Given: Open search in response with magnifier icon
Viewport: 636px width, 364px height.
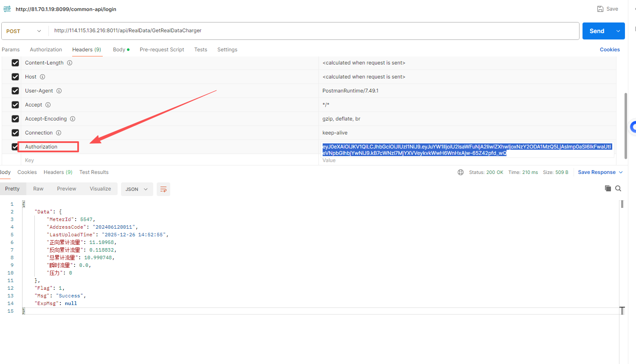Looking at the screenshot, I should 618,188.
